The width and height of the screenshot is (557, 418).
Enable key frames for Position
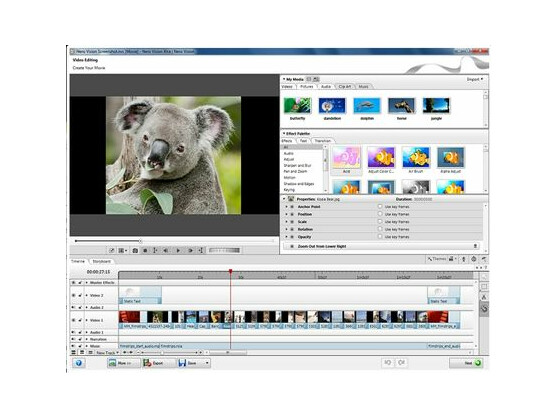(380, 214)
